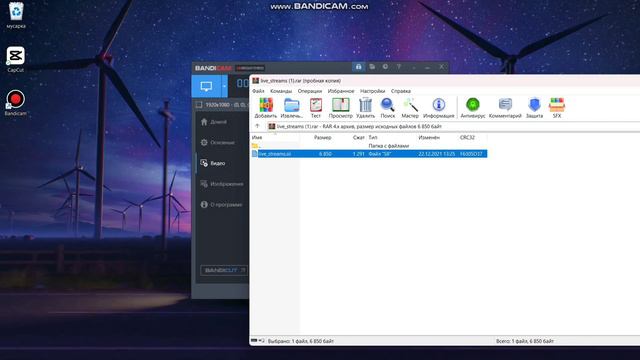640x360 pixels.
Task: Go up one level with arrow icon
Action: [x=257, y=126]
